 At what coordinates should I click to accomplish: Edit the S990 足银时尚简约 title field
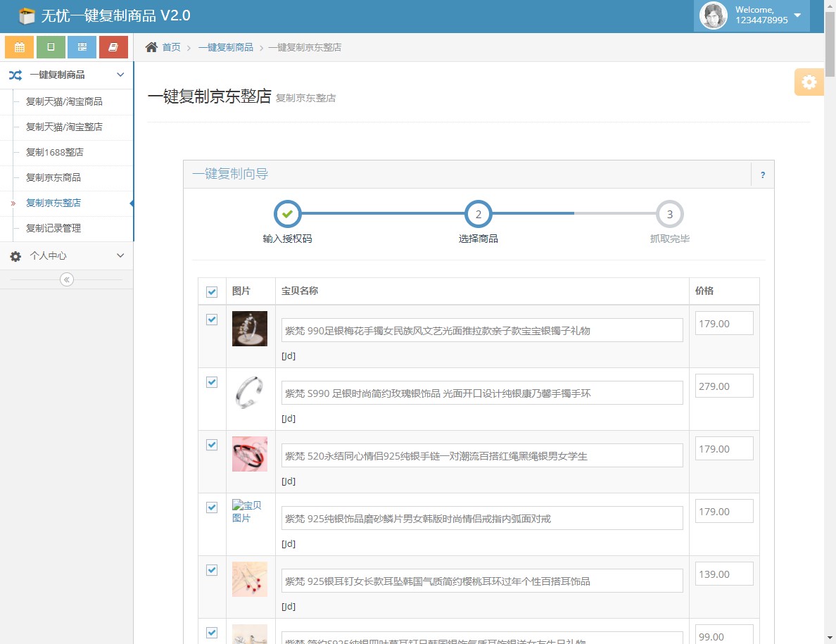click(482, 393)
